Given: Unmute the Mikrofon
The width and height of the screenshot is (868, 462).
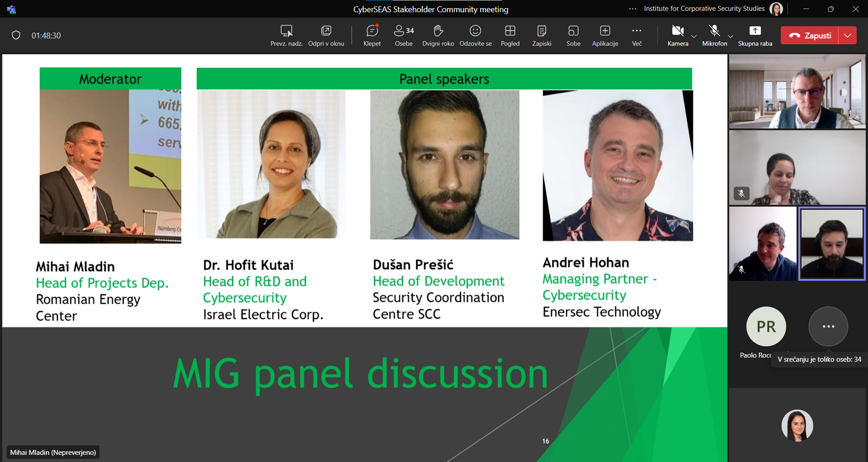Looking at the screenshot, I should (x=714, y=35).
